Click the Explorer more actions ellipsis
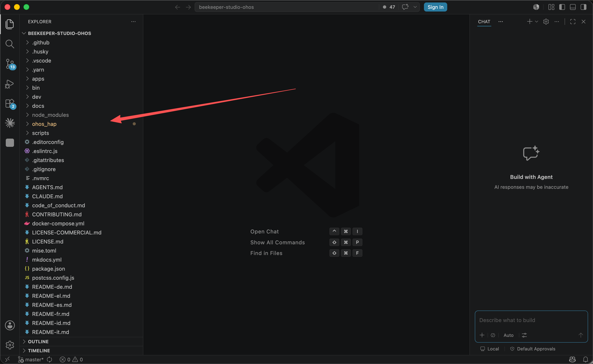The height and width of the screenshot is (364, 593). [133, 22]
